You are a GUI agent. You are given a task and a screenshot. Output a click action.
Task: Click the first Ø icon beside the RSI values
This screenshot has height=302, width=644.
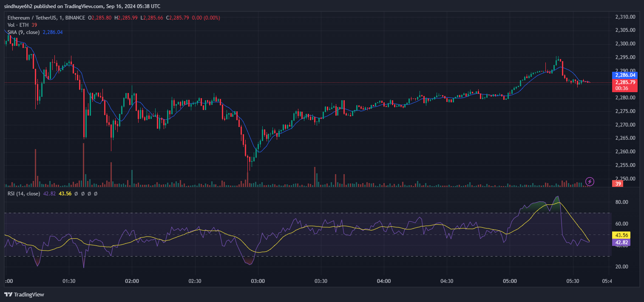tap(76, 193)
